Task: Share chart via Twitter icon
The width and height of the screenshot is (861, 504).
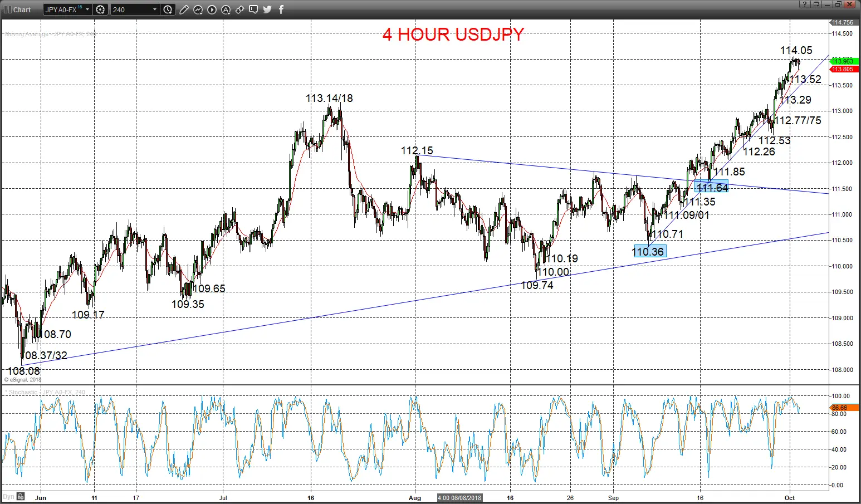Action: click(267, 9)
